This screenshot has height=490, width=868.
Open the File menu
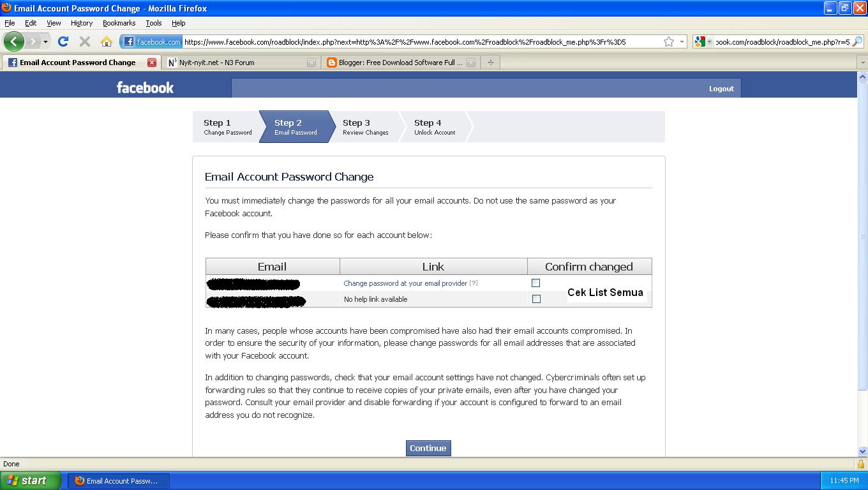pyautogui.click(x=10, y=23)
